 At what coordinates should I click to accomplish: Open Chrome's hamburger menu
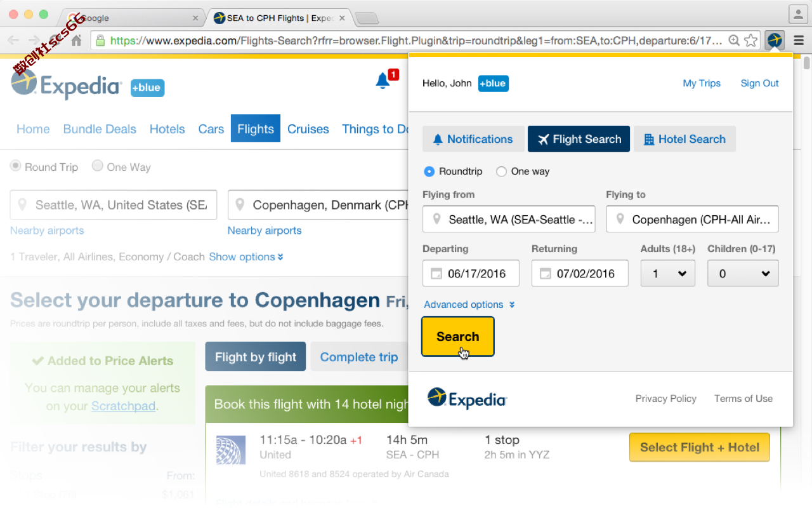point(799,41)
